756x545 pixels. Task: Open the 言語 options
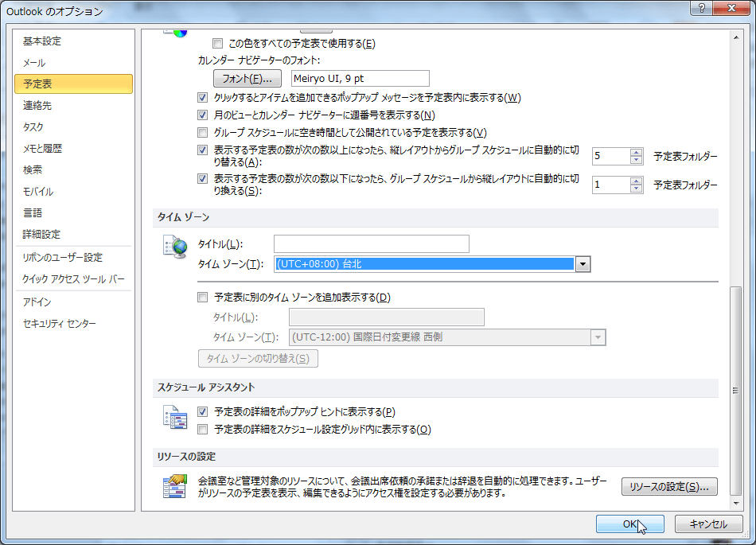[x=73, y=213]
